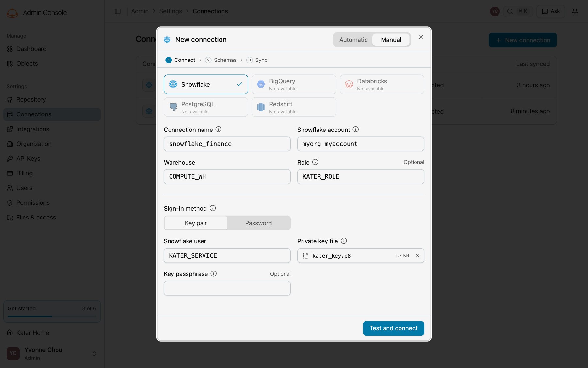Viewport: 588px width, 368px height.
Task: Open the notifications bell
Action: pyautogui.click(x=575, y=11)
